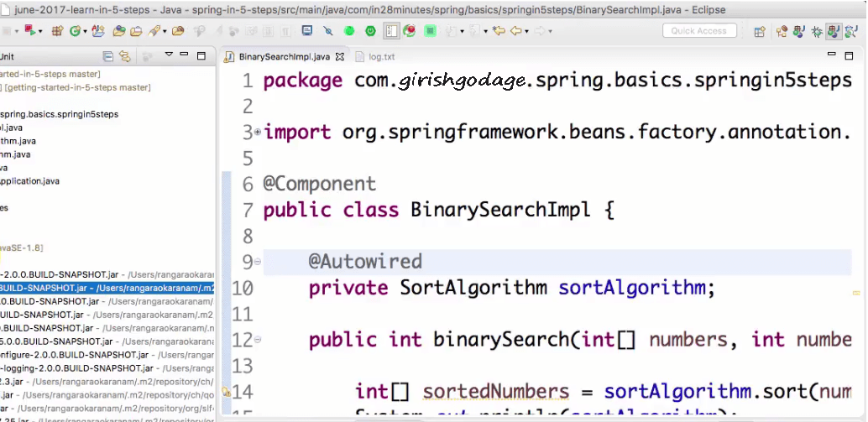The width and height of the screenshot is (868, 422).
Task: Click the blue monitor terminal icon
Action: tap(306, 30)
